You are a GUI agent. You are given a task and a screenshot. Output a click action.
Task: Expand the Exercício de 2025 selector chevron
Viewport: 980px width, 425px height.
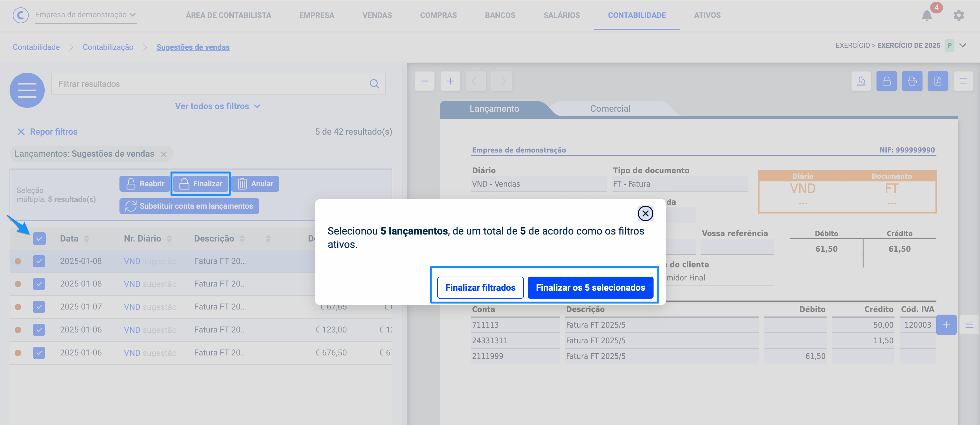962,46
